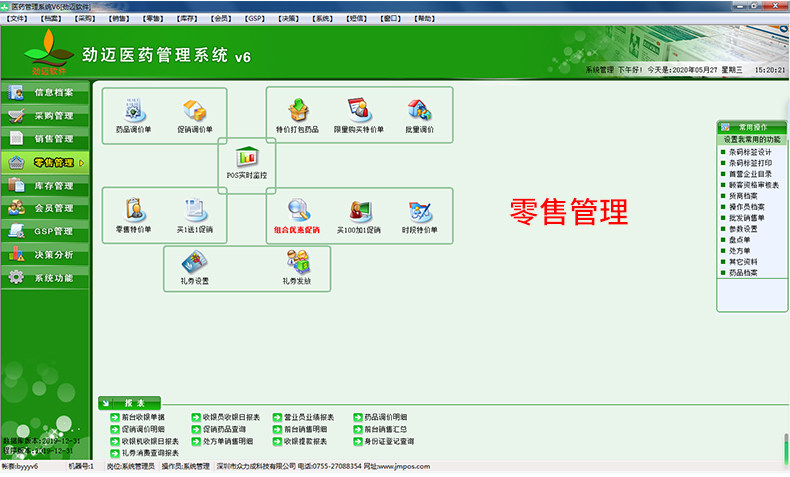This screenshot has height=477, width=790.
Task: Open the 【库存】 menu
Action: tap(187, 19)
